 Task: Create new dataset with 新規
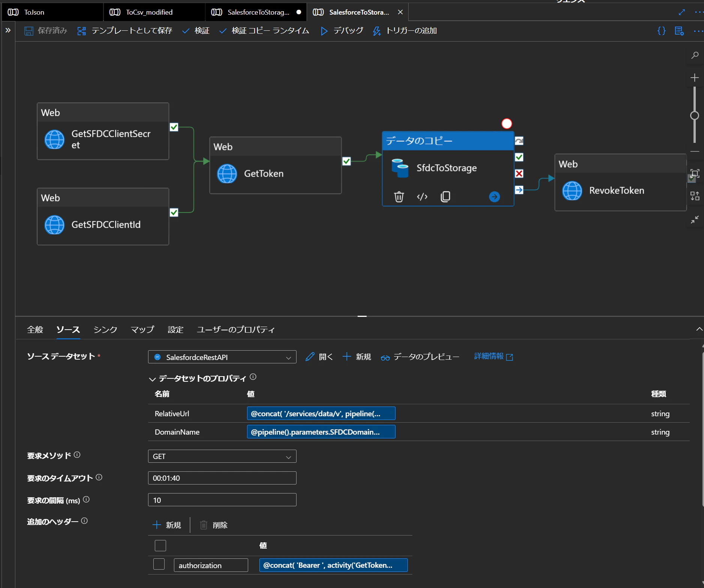[x=357, y=357]
